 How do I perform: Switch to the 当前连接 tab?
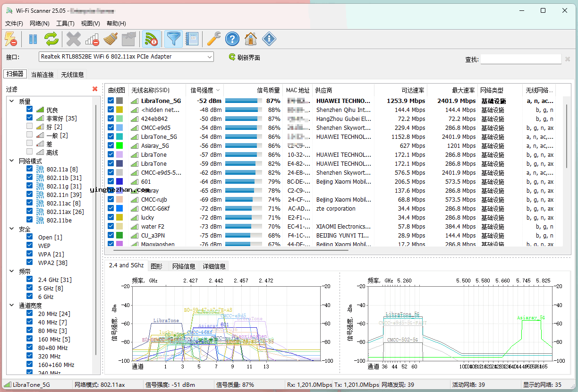[42, 75]
